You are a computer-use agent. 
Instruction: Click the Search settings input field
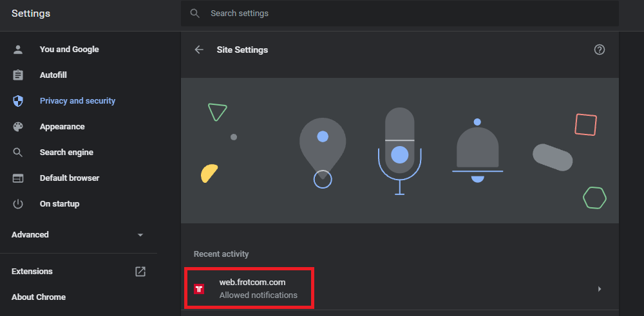[x=412, y=14]
